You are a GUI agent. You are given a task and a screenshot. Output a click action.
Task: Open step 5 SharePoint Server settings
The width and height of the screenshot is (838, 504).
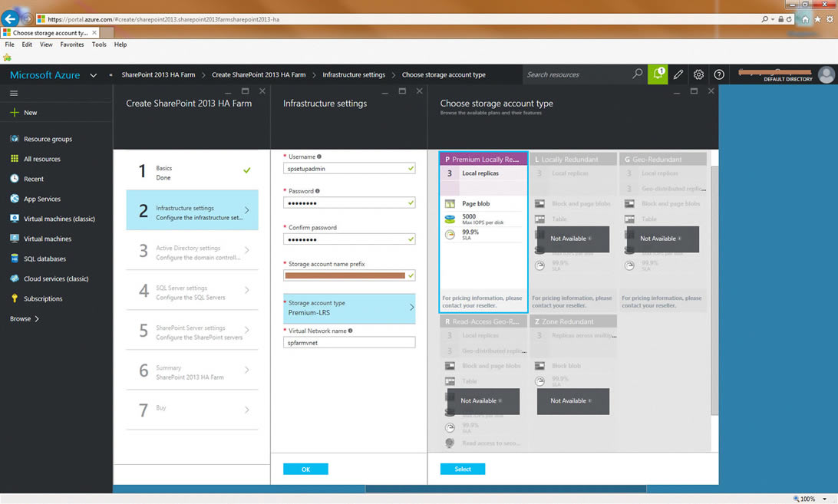point(192,330)
